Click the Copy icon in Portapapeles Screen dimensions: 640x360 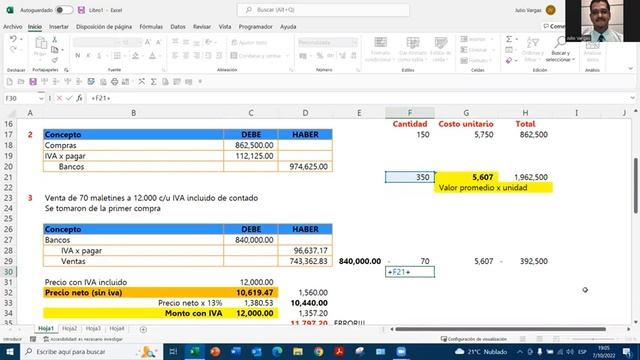tap(54, 50)
